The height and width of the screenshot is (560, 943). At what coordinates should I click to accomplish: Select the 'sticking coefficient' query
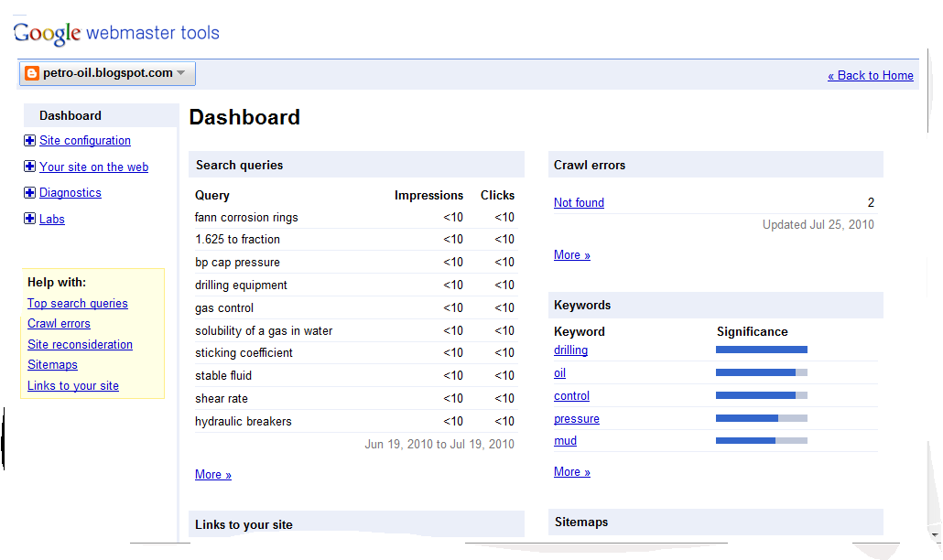[x=244, y=352]
